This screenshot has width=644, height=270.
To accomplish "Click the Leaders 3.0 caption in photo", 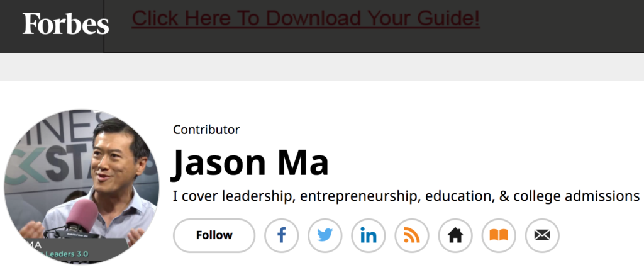I will [67, 254].
